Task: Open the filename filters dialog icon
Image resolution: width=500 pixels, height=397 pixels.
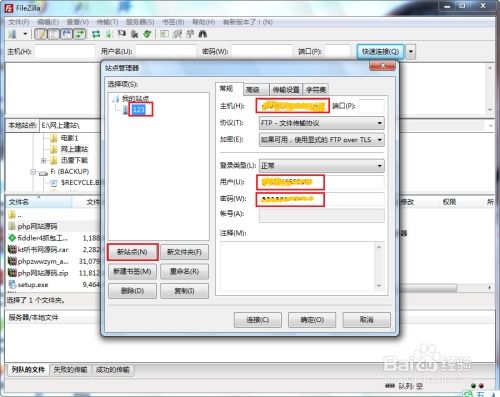Action: (x=164, y=34)
